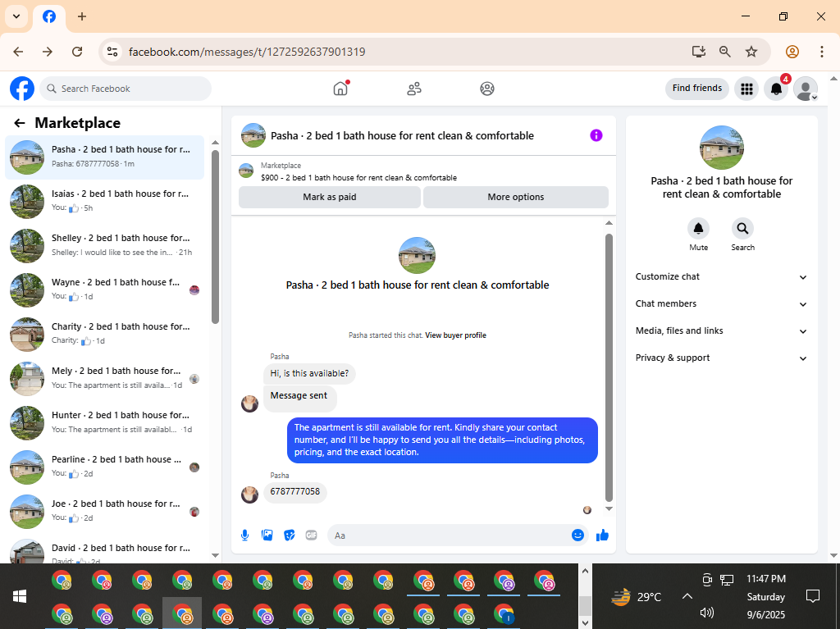The image size is (840, 629).
Task: Open the $900 Marketplace listing title
Action: pyautogui.click(x=359, y=178)
